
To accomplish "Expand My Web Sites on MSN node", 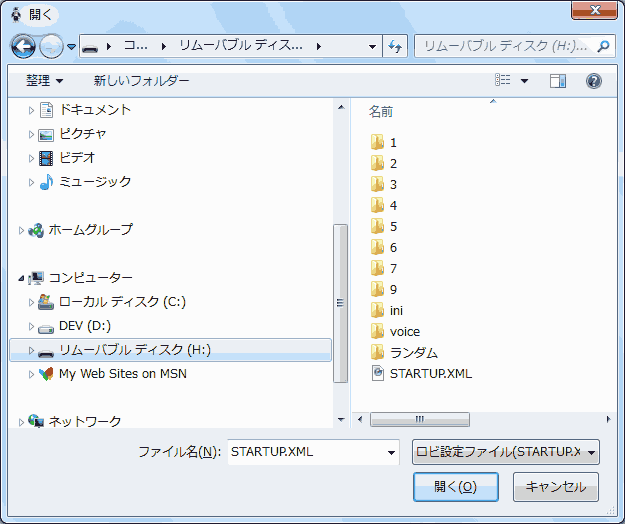I will [31, 375].
